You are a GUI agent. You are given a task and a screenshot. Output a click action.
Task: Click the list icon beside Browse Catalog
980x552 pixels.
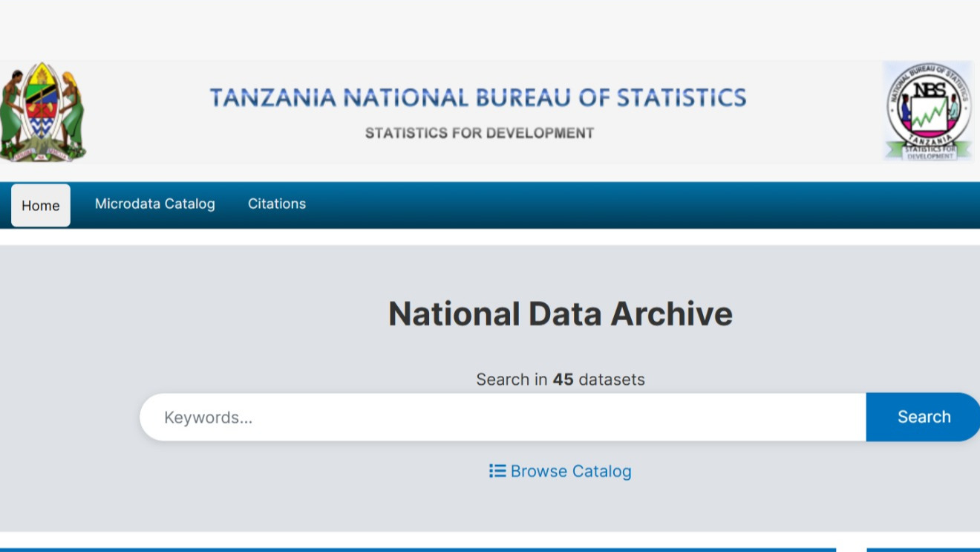497,471
